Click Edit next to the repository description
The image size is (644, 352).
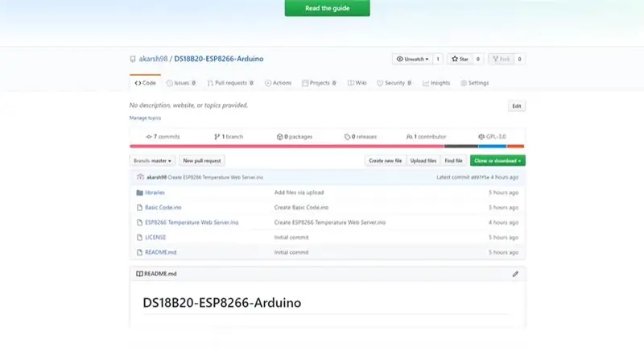pos(516,106)
